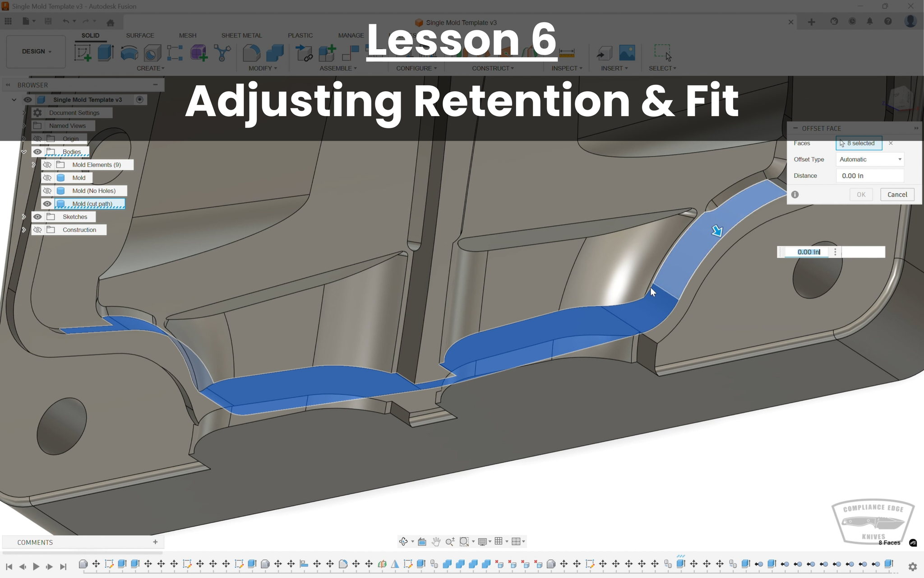Toggle visibility of Sketches folder
The height and width of the screenshot is (578, 924).
coord(37,217)
